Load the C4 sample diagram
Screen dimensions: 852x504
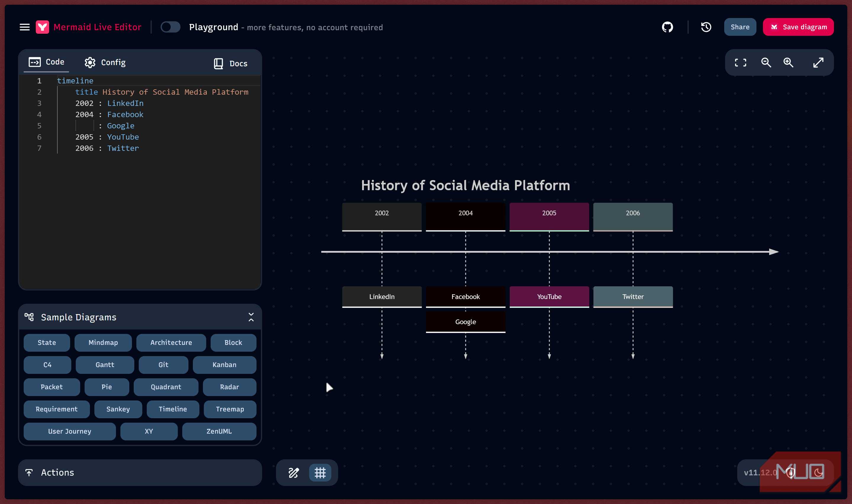coord(48,365)
